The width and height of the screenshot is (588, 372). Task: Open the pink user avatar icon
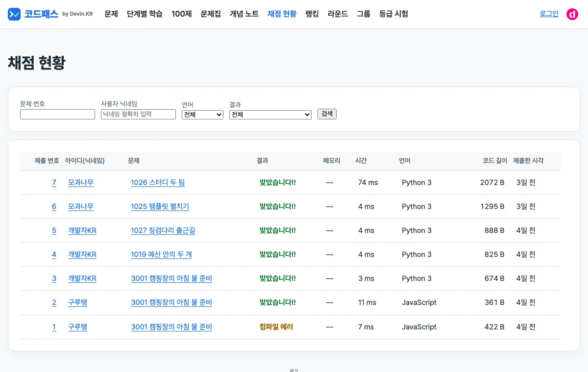point(572,14)
